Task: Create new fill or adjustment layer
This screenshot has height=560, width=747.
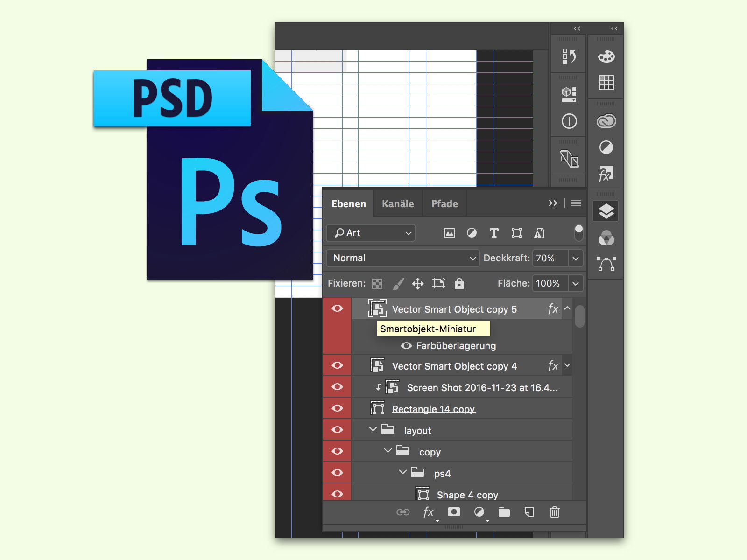Action: (479, 512)
